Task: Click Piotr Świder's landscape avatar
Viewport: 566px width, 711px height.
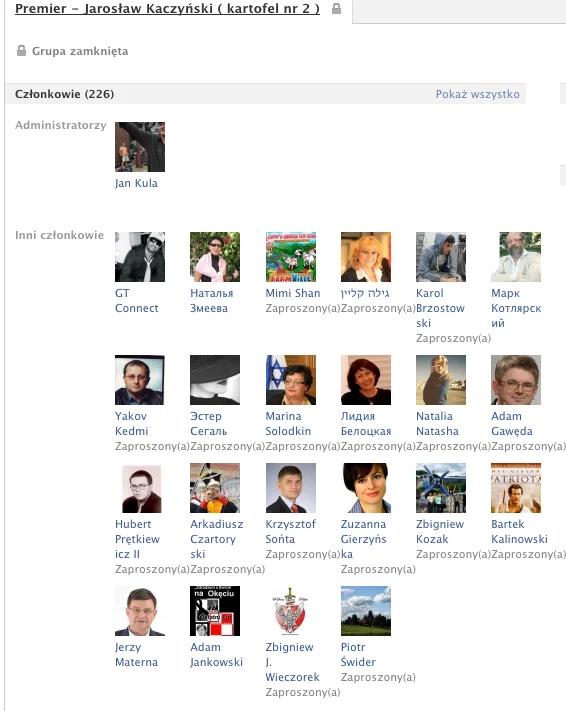Action: pyautogui.click(x=366, y=611)
